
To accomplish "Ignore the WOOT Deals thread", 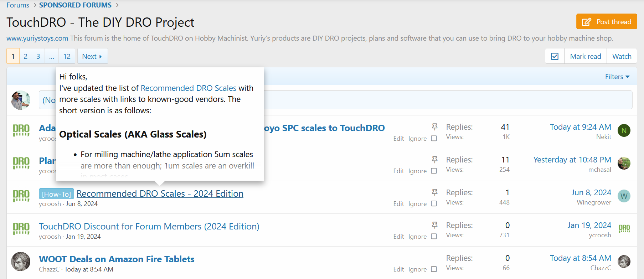I will point(417,269).
